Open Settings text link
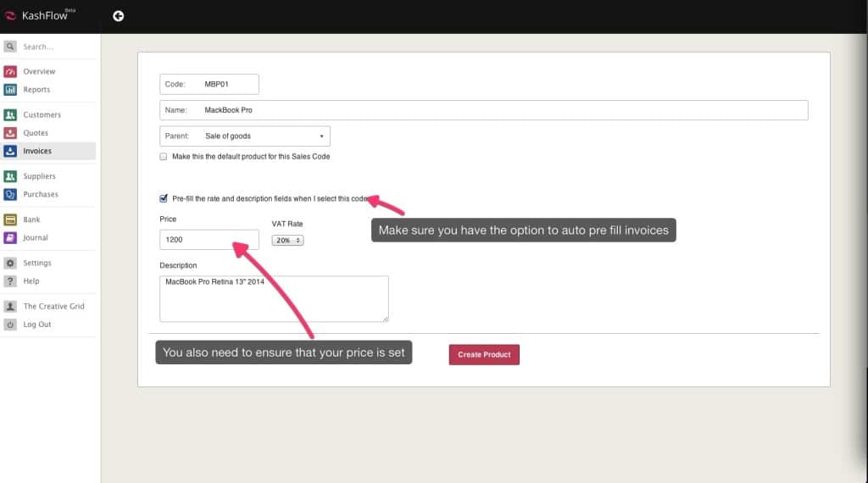This screenshot has height=483, width=868. (37, 263)
